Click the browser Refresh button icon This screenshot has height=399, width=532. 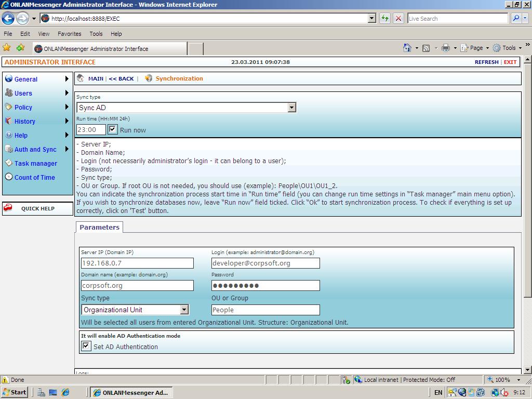385,18
